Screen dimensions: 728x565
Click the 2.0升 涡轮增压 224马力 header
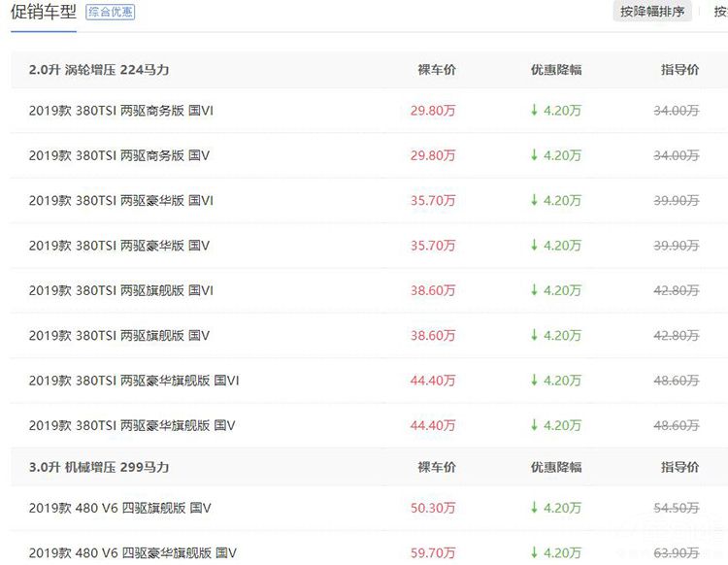99,70
